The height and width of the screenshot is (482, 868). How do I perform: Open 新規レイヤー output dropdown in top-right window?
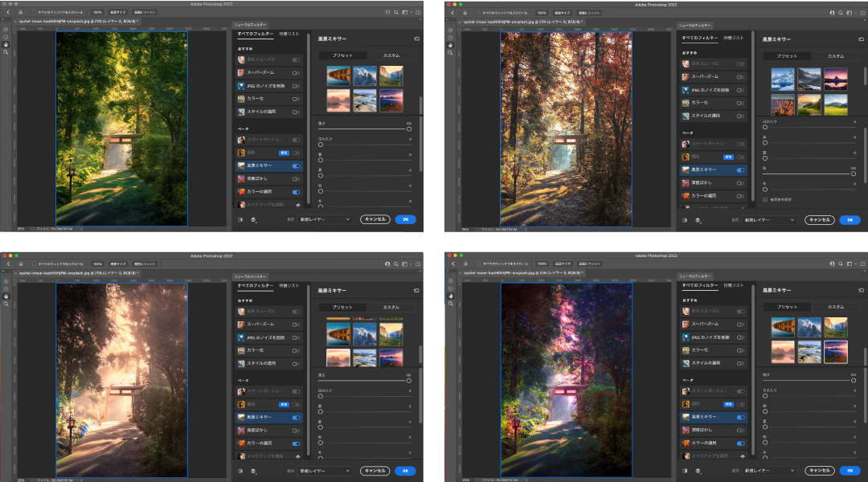(769, 220)
